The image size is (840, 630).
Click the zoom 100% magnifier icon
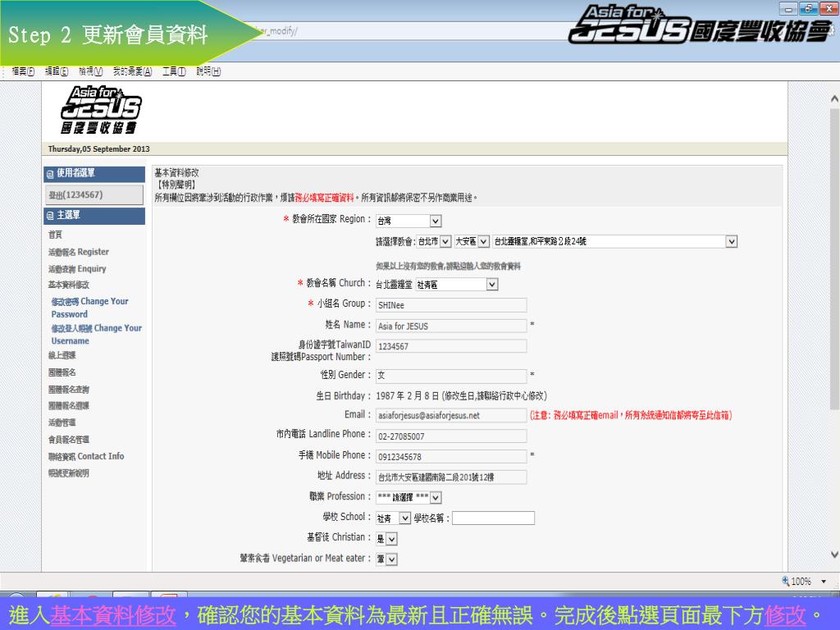[x=785, y=581]
